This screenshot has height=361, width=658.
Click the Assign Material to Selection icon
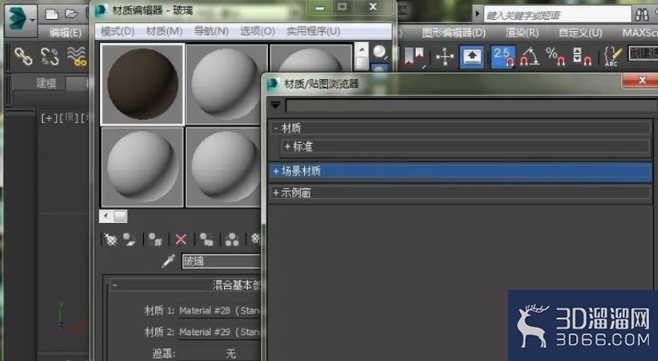(155, 240)
